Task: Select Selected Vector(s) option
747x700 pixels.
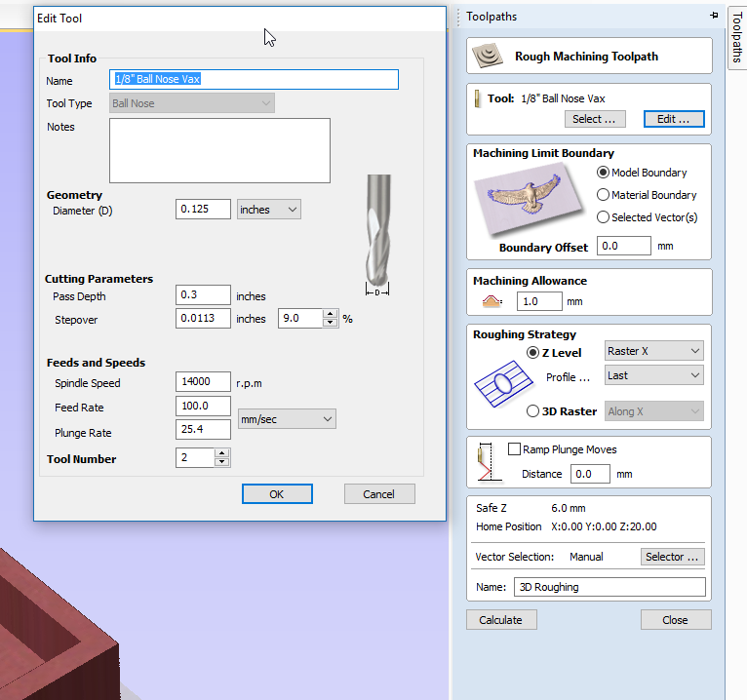Action: pos(647,217)
